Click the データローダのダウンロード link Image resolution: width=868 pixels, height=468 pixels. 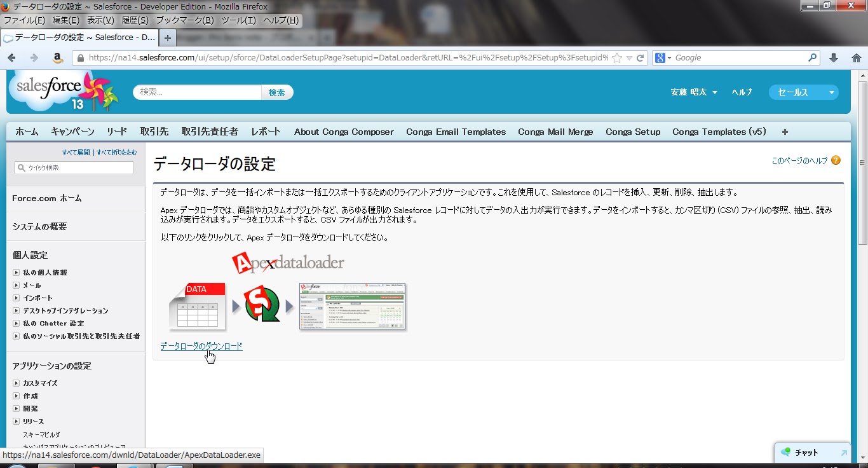click(x=201, y=346)
